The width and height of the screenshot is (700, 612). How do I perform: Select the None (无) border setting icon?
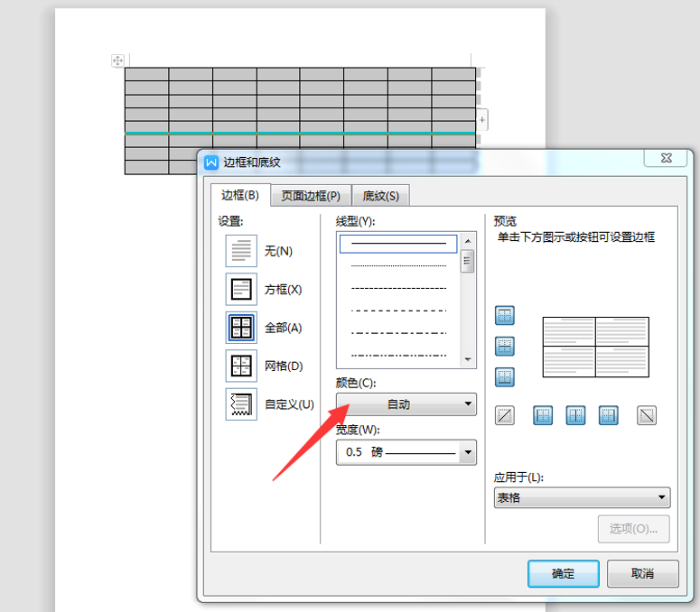[x=241, y=251]
